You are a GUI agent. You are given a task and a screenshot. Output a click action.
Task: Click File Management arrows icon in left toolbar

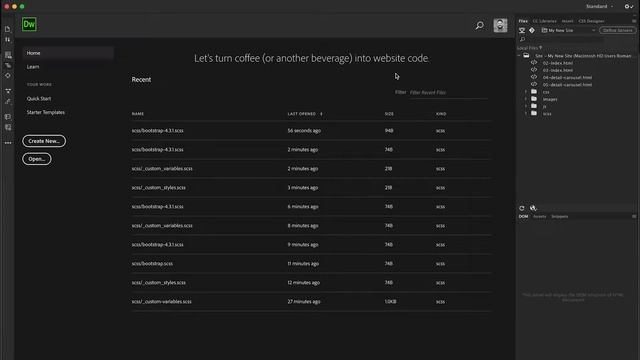7,40
